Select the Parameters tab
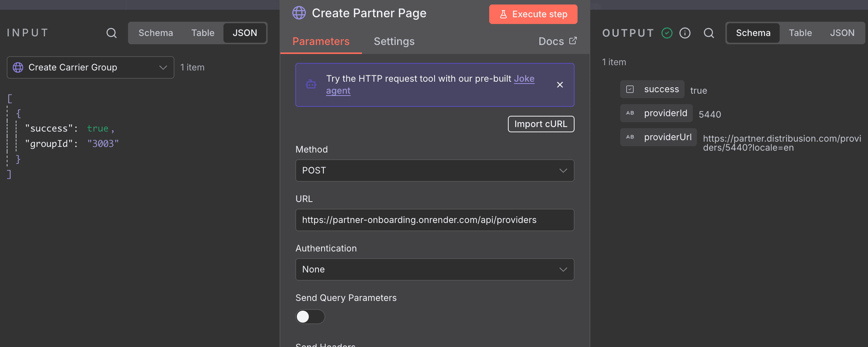 coord(321,41)
